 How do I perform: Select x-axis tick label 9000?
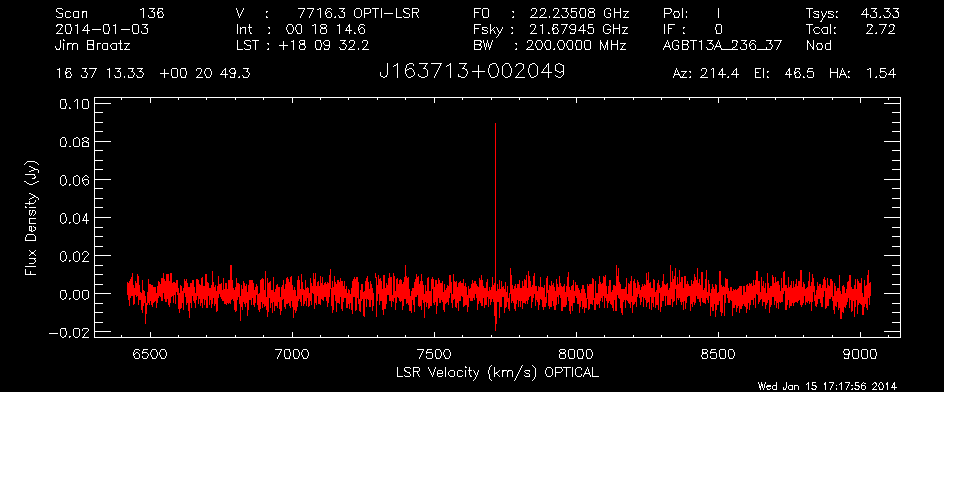[x=860, y=354]
